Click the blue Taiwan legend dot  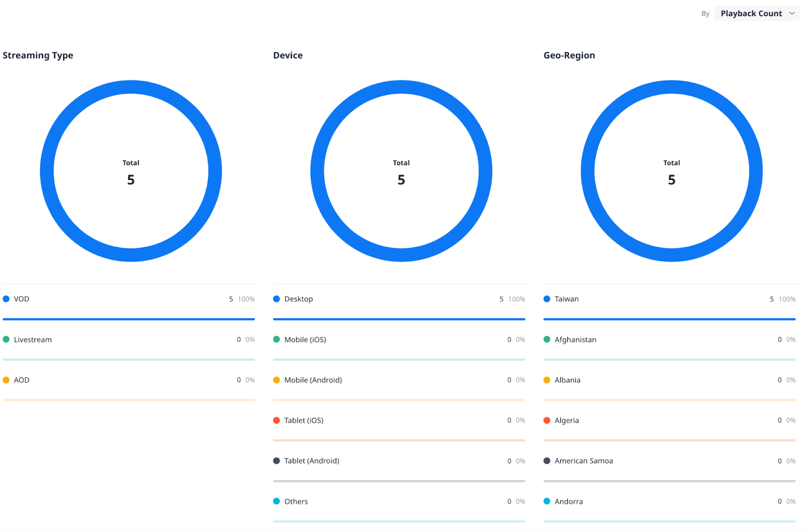click(x=547, y=299)
